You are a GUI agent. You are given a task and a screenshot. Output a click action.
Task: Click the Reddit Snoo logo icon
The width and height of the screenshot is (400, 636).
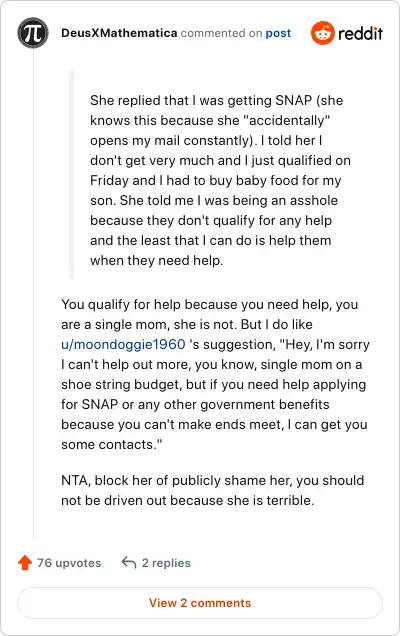323,33
